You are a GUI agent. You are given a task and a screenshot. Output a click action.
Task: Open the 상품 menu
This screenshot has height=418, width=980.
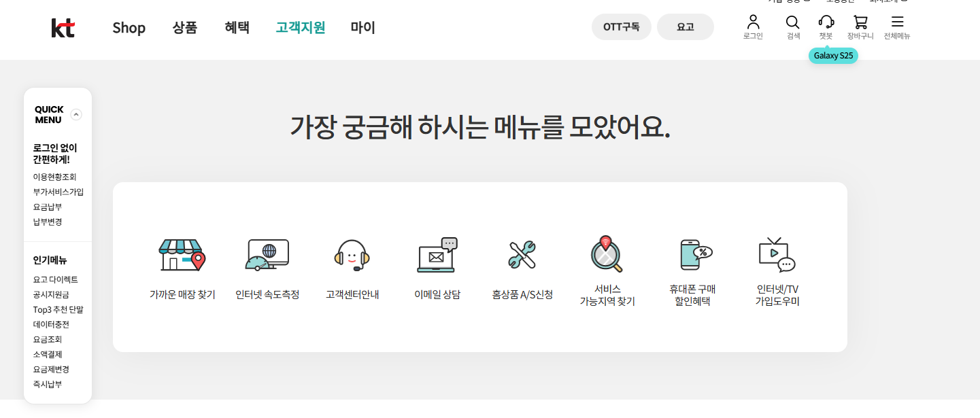185,28
